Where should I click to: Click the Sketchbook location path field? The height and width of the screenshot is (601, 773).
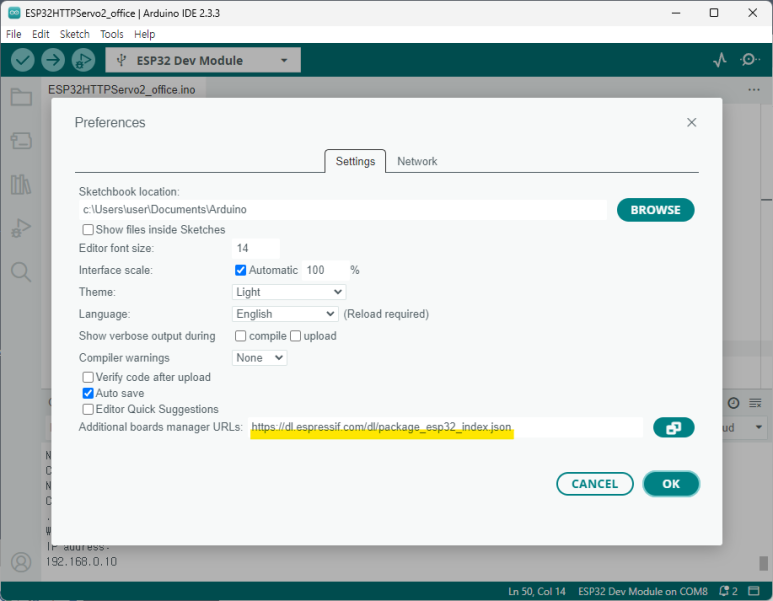[343, 210]
